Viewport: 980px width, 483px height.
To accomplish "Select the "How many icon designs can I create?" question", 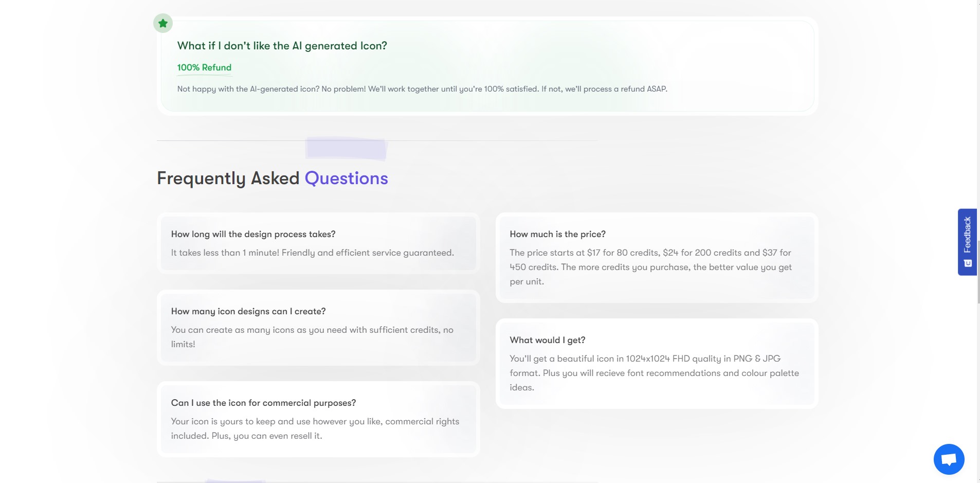I will [x=248, y=311].
